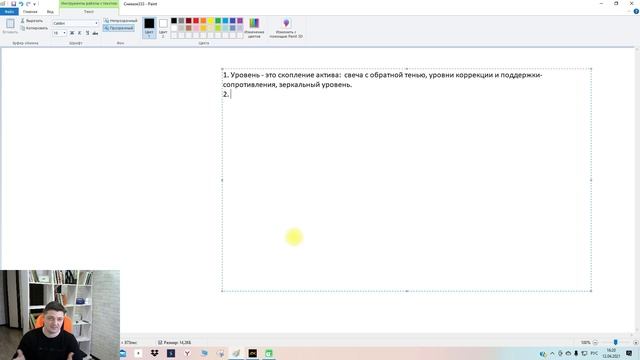Click the microphone tray icon
Screen dimensions: 640x360
pos(576,353)
